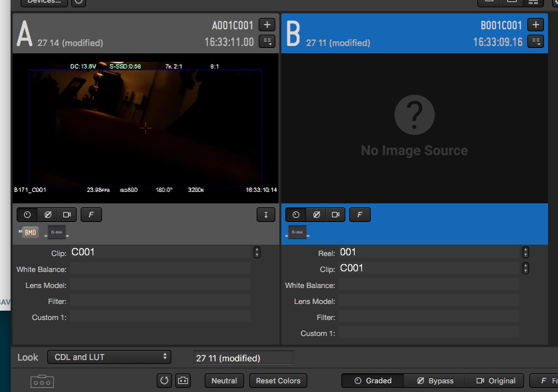Screen dimensions: 558x392
Task: Click the Clip stepper in slot A
Action: [x=257, y=253]
